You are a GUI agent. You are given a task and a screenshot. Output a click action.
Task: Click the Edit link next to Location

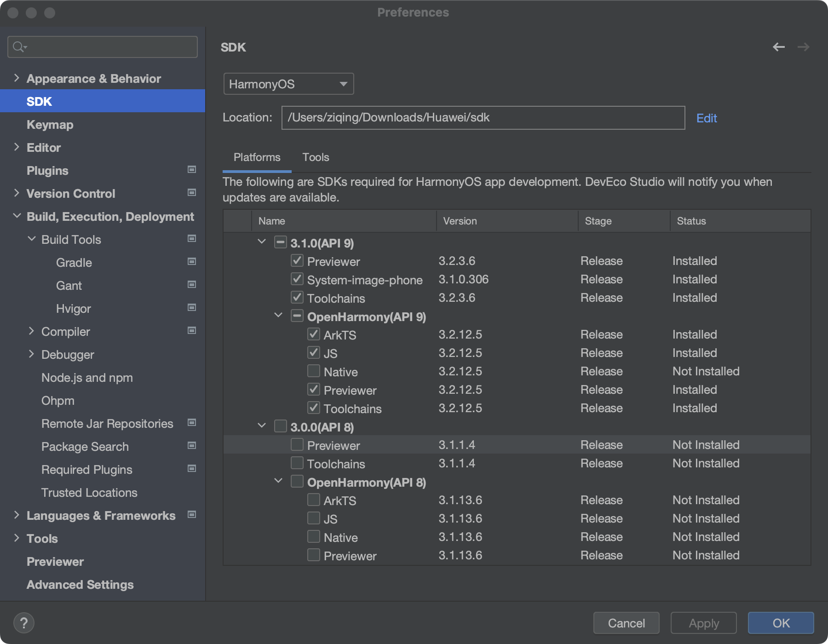(706, 118)
